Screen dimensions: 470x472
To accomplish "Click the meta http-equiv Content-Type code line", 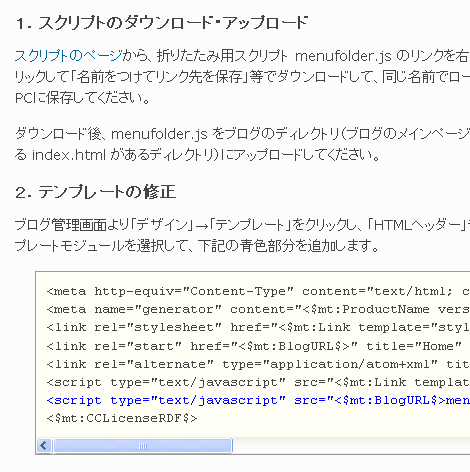I will click(258, 291).
